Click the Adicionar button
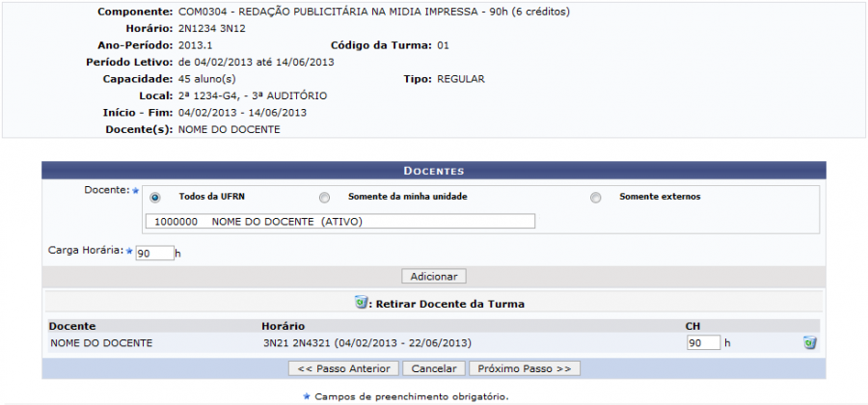 pos(434,276)
